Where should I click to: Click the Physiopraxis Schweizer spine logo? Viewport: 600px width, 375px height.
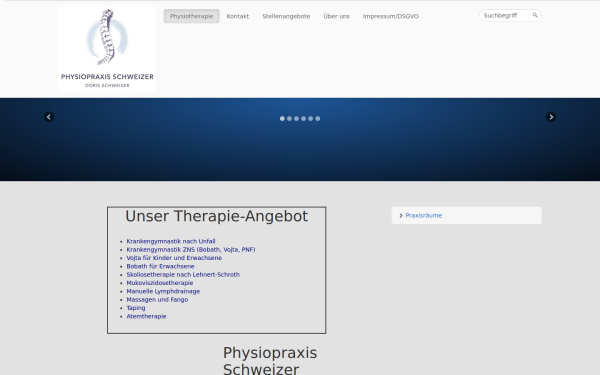click(107, 49)
